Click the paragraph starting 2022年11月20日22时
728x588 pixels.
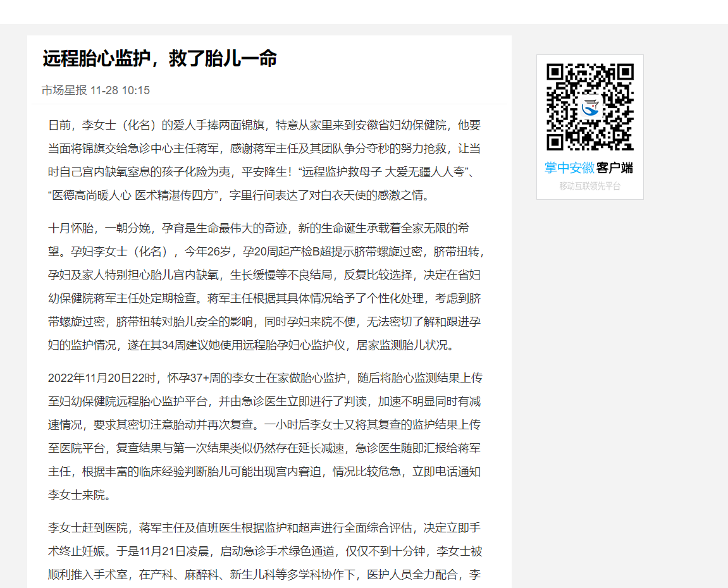click(265, 436)
